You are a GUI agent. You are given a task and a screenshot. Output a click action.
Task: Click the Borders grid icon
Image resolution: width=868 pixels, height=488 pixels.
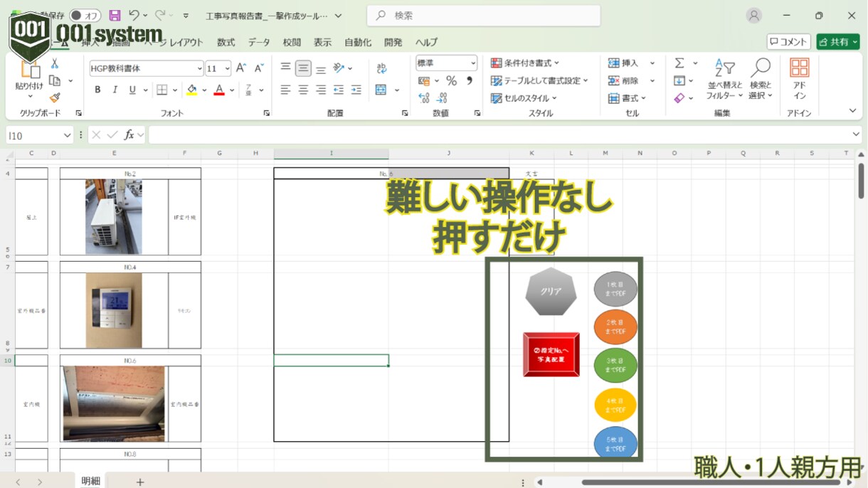(162, 90)
